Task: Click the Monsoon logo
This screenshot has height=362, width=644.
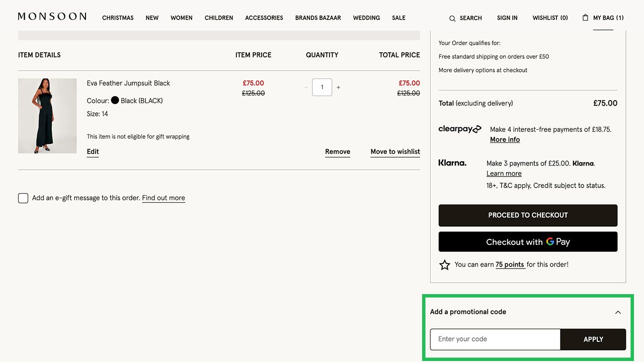Action: [x=52, y=17]
